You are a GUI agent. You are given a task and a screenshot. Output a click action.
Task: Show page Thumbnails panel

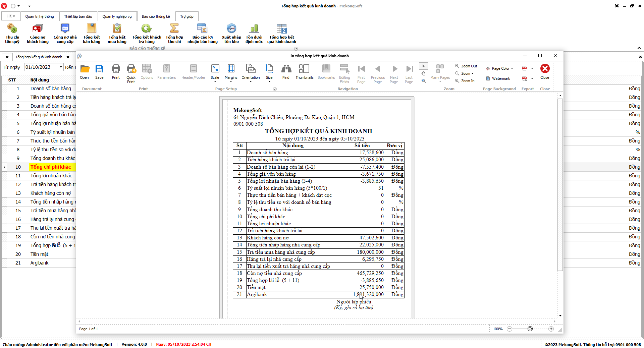pyautogui.click(x=304, y=72)
